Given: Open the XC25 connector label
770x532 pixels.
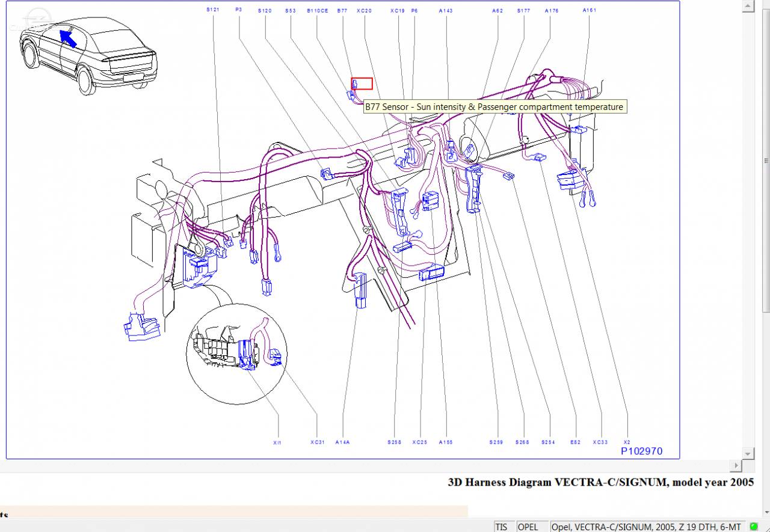Looking at the screenshot, I should point(420,442).
